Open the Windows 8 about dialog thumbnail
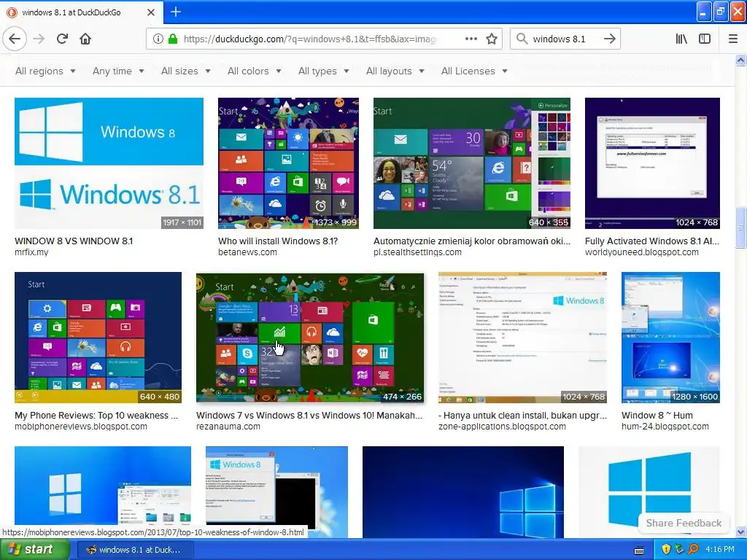747x560 pixels. [x=276, y=491]
